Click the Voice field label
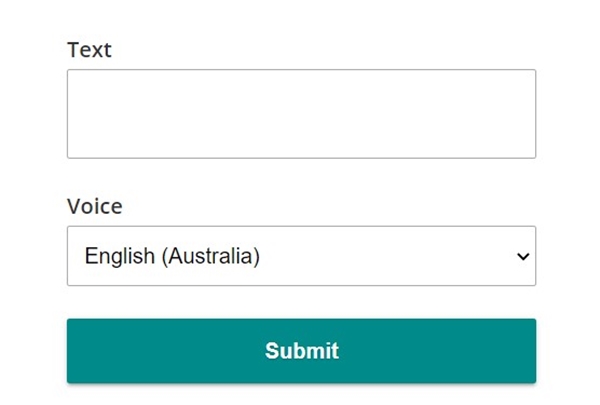The height and width of the screenshot is (405, 600). click(x=95, y=206)
